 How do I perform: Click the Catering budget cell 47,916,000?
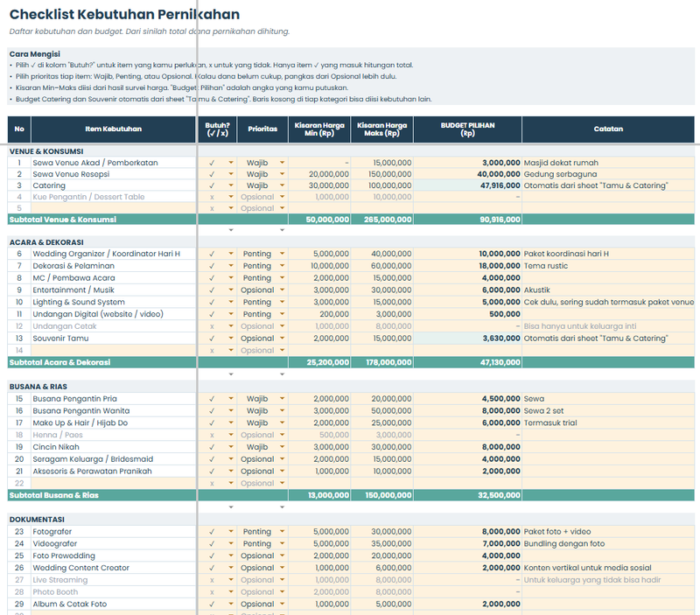(467, 185)
